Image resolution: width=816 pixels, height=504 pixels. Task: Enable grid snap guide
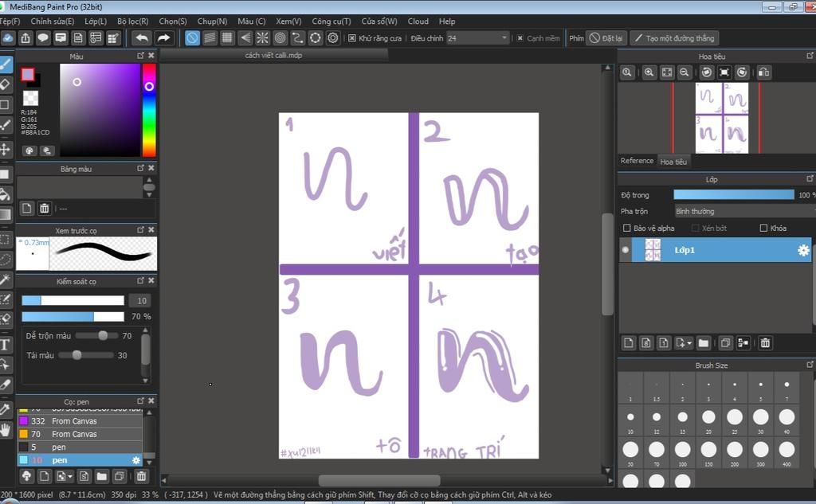(x=227, y=38)
